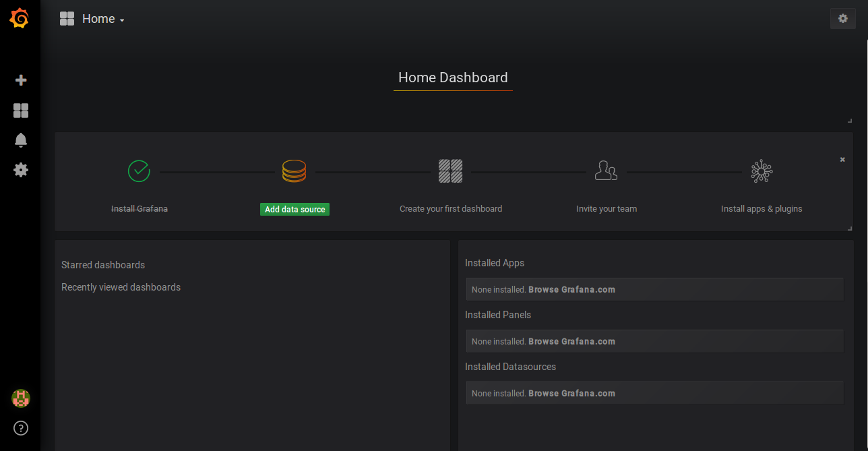Open the Help question mark icon
This screenshot has width=868, height=451.
coord(21,428)
